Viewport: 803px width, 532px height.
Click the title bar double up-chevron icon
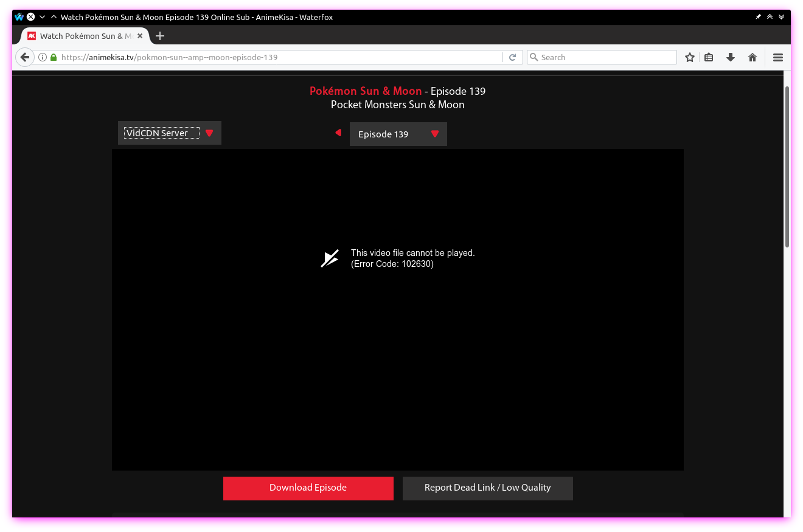(x=770, y=17)
